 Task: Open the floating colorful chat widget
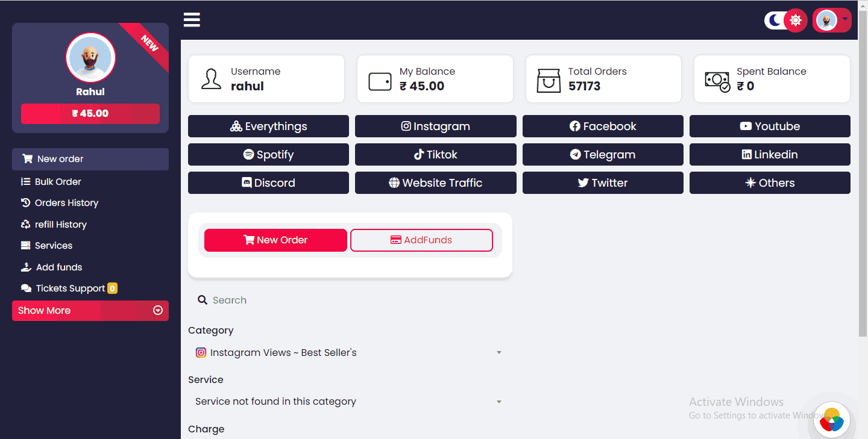(x=832, y=420)
